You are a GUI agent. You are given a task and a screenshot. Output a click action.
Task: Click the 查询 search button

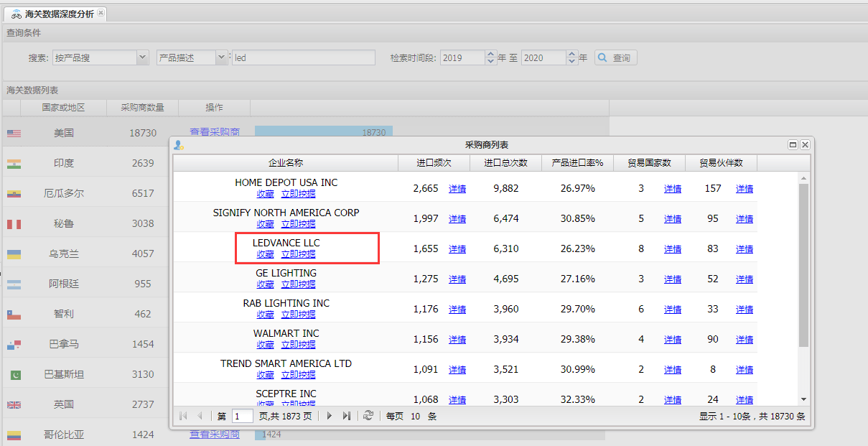(615, 57)
